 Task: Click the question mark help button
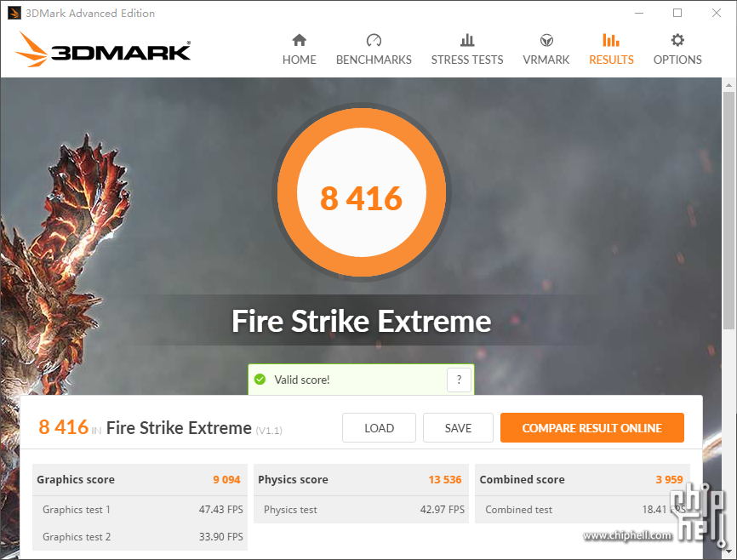tap(459, 380)
